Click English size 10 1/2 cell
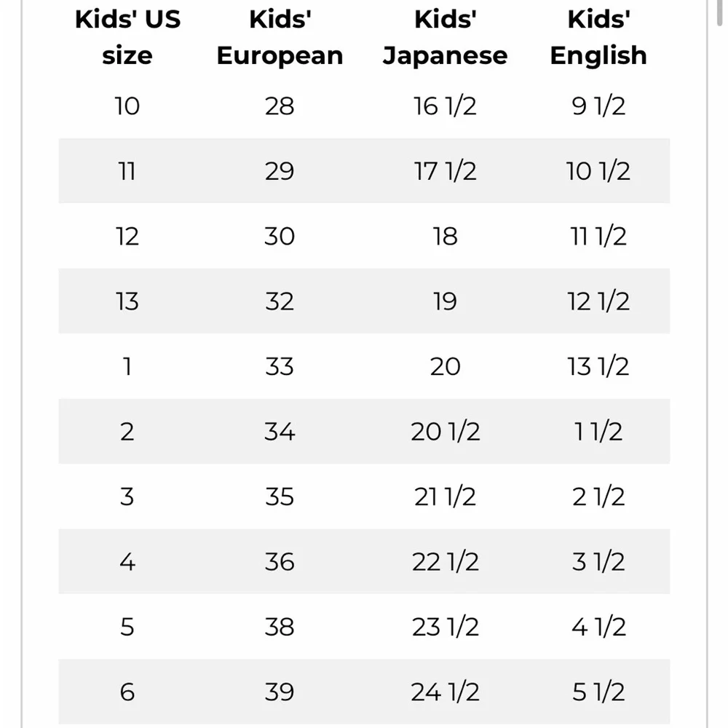Image resolution: width=728 pixels, height=728 pixels. pos(598,171)
